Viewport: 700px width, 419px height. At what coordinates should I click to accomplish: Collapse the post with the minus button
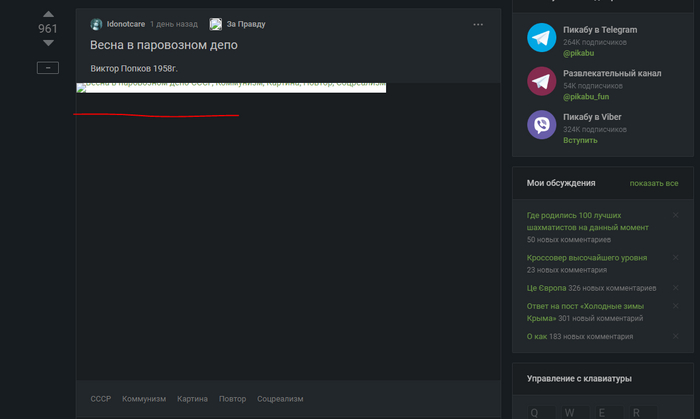tap(48, 68)
